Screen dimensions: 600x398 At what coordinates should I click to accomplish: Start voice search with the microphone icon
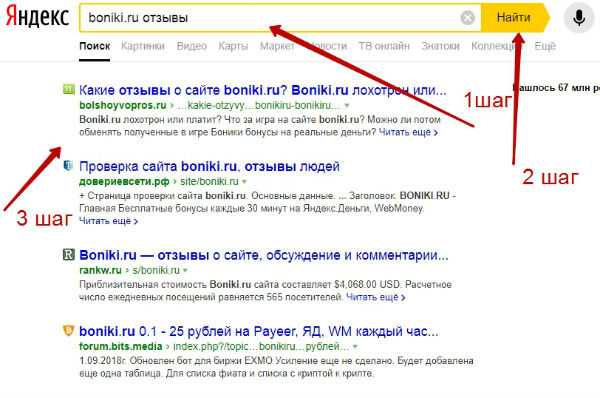click(x=579, y=18)
